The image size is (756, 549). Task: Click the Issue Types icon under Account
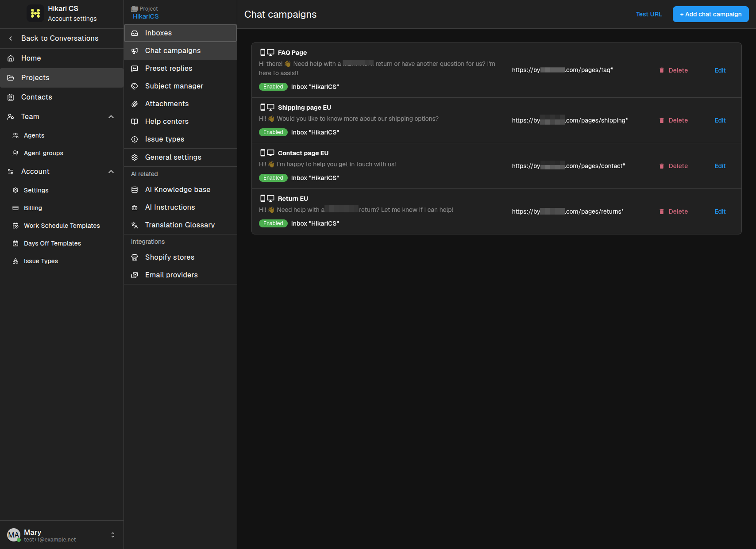tap(15, 261)
